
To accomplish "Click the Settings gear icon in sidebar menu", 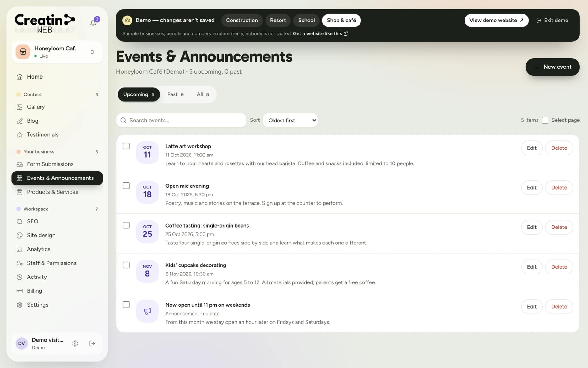I will point(20,305).
